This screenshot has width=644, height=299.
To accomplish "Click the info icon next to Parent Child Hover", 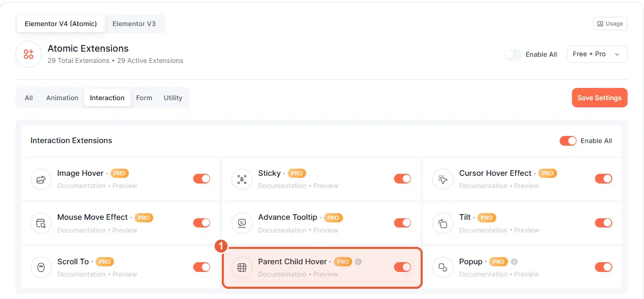I will (358, 262).
